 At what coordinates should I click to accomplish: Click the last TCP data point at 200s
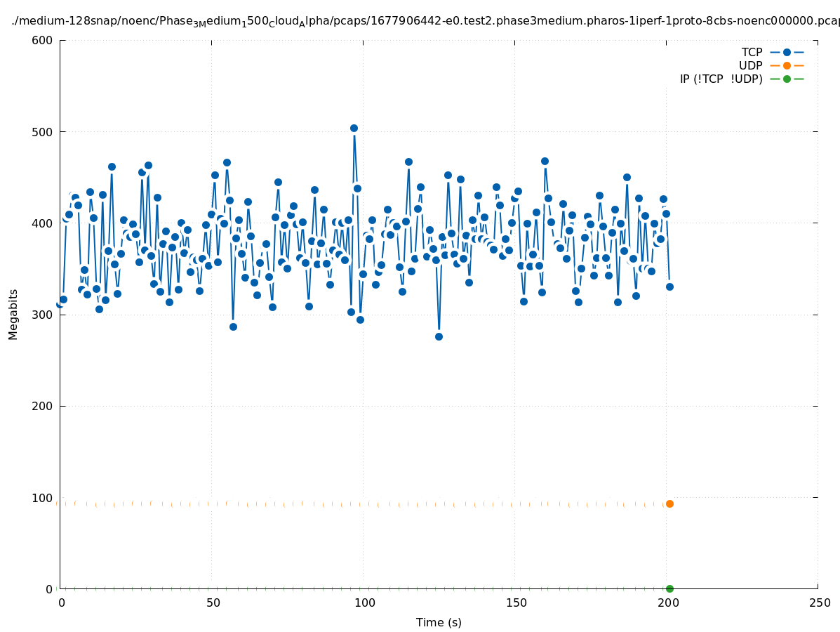click(x=669, y=287)
